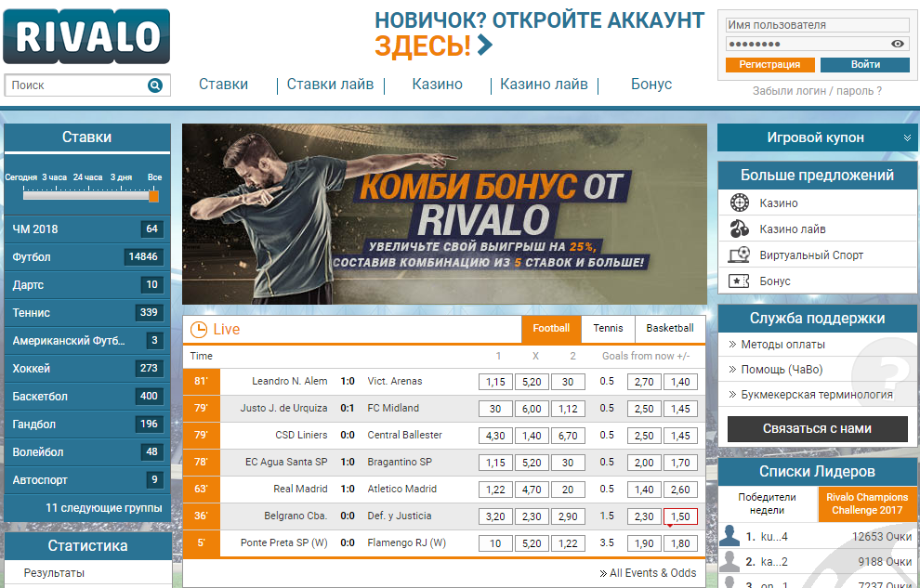The width and height of the screenshot is (920, 588).
Task: Open the Хоккей category
Action: point(86,368)
